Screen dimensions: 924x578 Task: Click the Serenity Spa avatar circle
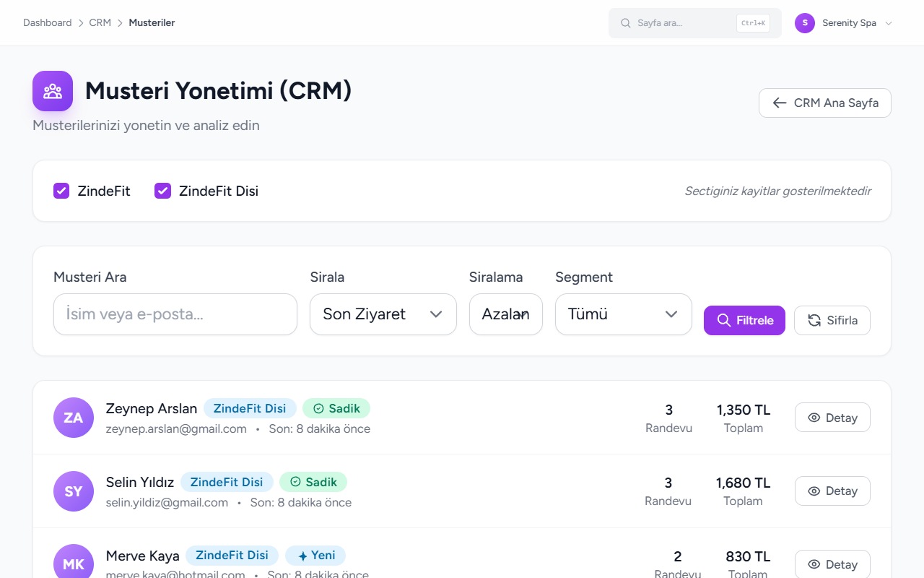click(805, 23)
